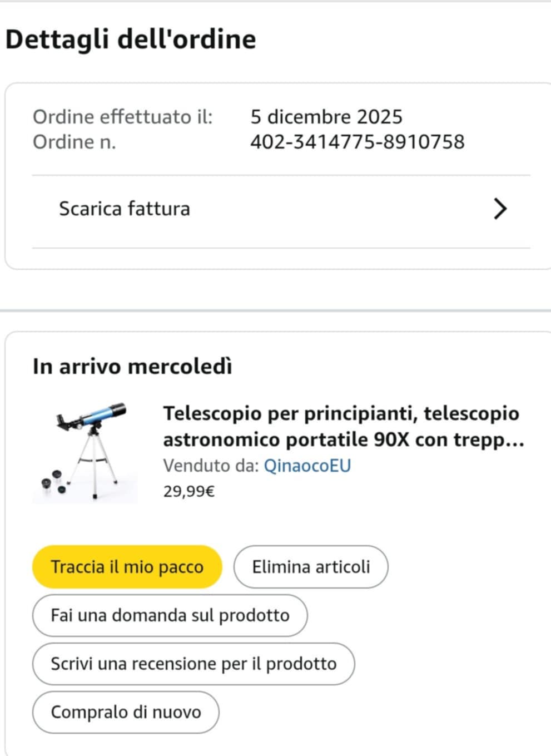
Task: Select the Ordine effettuato il: label
Action: click(x=123, y=117)
